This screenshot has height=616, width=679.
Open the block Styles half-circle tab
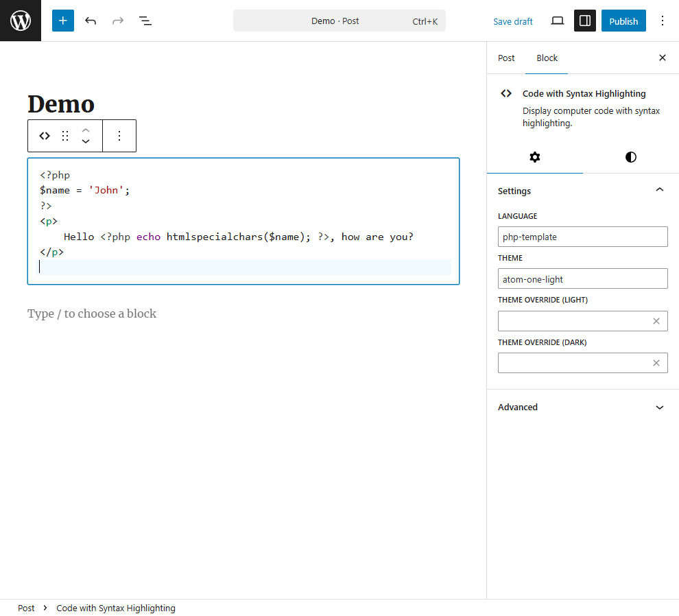[x=630, y=157]
